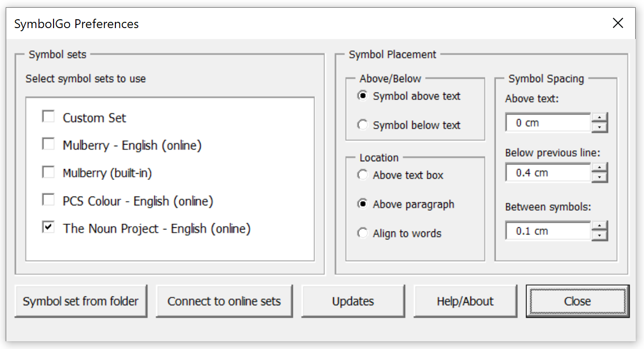The width and height of the screenshot is (644, 349).
Task: Check the Mulberry (built-in) symbol set
Action: [x=48, y=172]
